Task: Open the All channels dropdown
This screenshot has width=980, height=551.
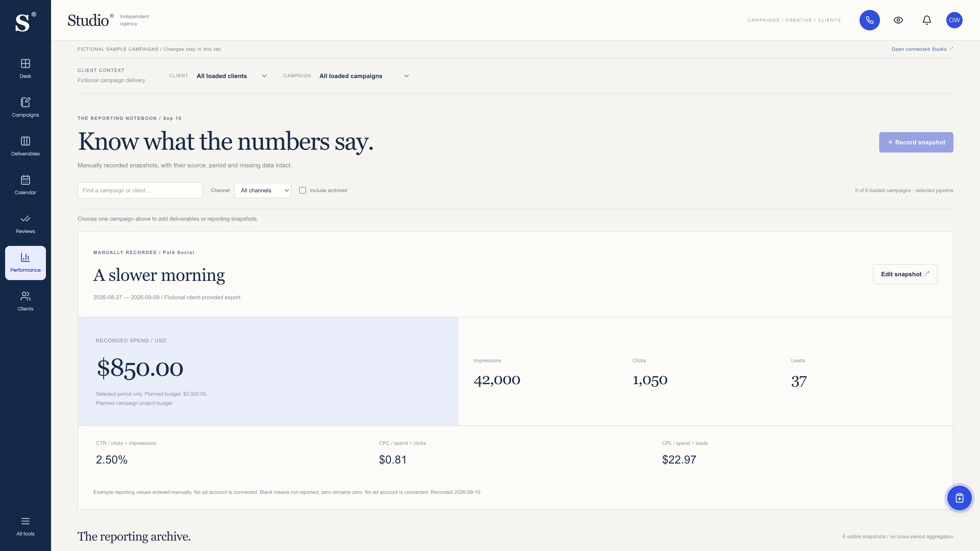Action: 263,191
